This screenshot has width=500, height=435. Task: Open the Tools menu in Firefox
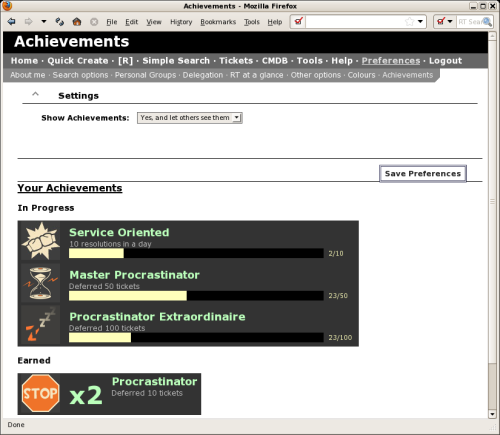point(252,22)
